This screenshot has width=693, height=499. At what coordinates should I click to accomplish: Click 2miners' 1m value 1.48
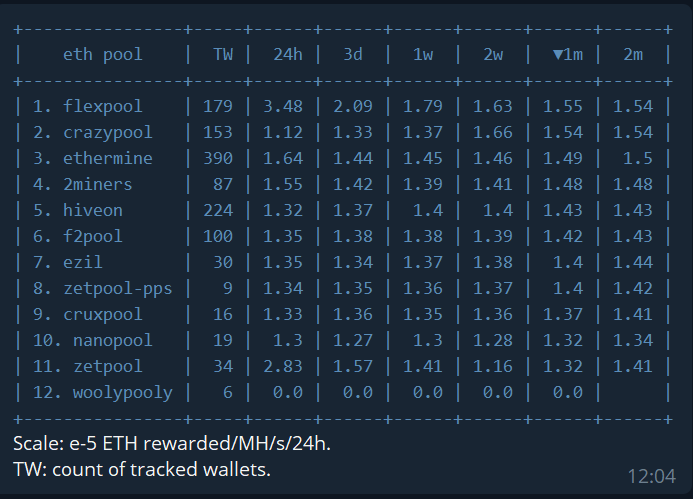pos(563,184)
